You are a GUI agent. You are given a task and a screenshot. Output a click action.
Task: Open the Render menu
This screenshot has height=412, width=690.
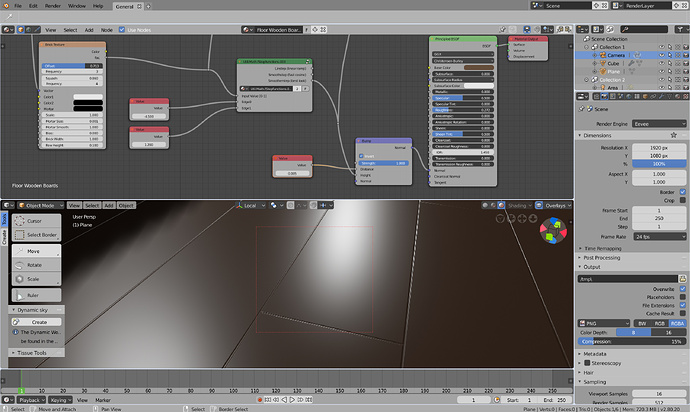53,6
